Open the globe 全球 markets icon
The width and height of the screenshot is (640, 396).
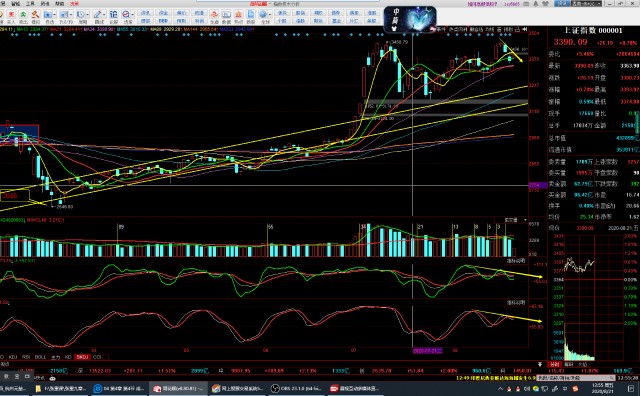click(x=264, y=17)
